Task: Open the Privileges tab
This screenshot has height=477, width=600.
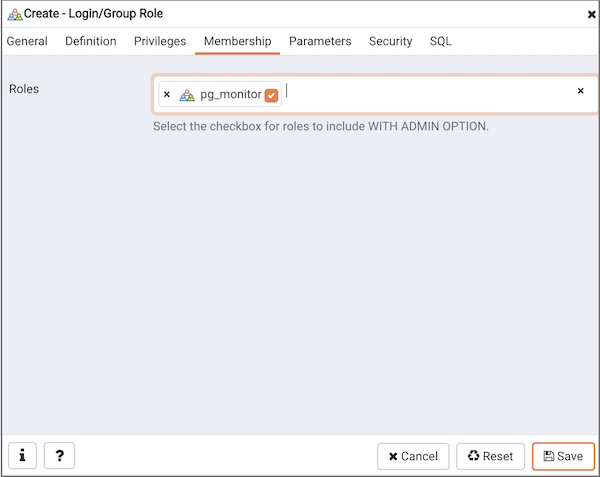Action: point(160,41)
